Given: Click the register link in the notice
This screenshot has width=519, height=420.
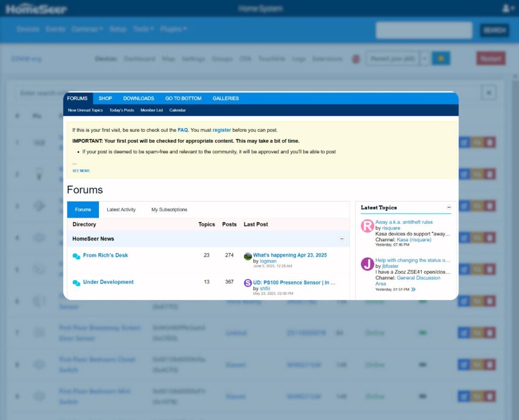Looking at the screenshot, I should coord(221,130).
